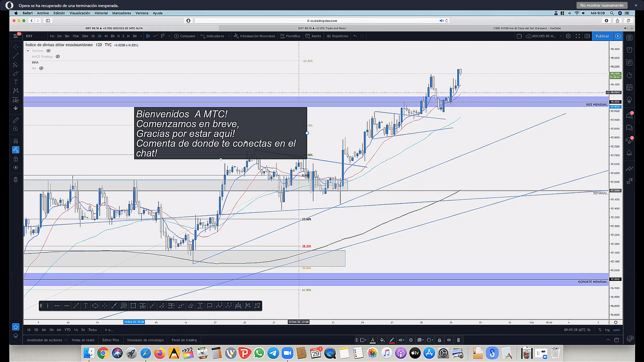Image resolution: width=644 pixels, height=362 pixels.
Task: Open the alerts clock panel icon
Action: (x=629, y=50)
